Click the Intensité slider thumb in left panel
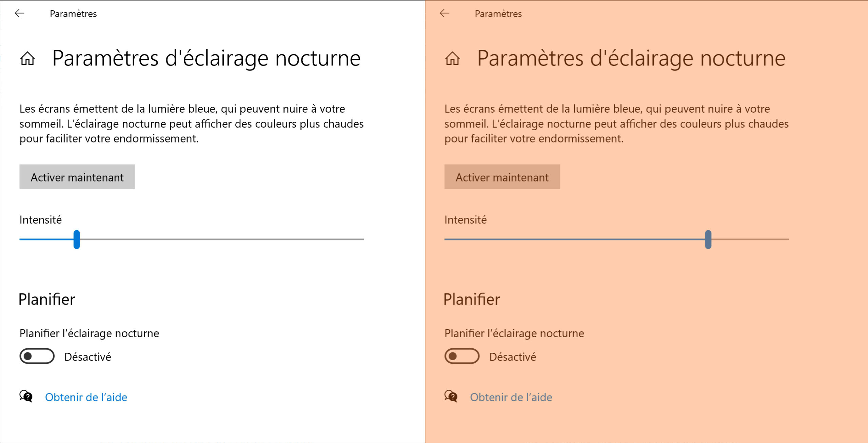This screenshot has height=443, width=868. (77, 239)
